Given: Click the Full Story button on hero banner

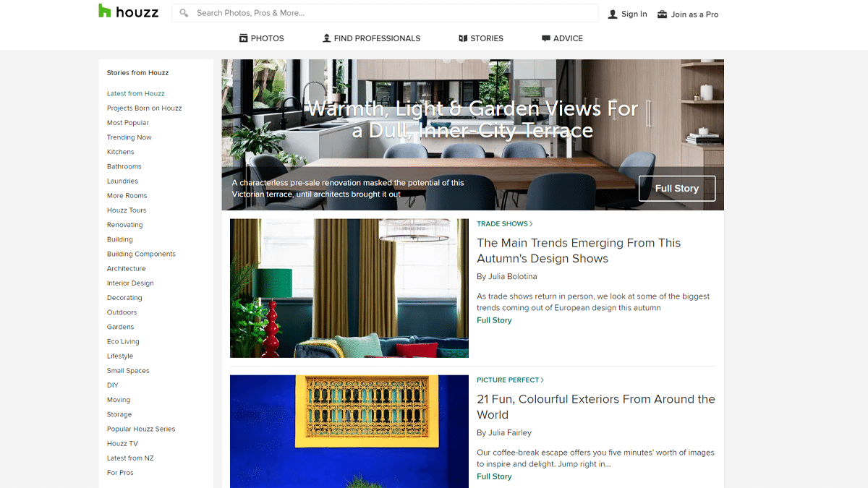Looking at the screenshot, I should coord(677,189).
